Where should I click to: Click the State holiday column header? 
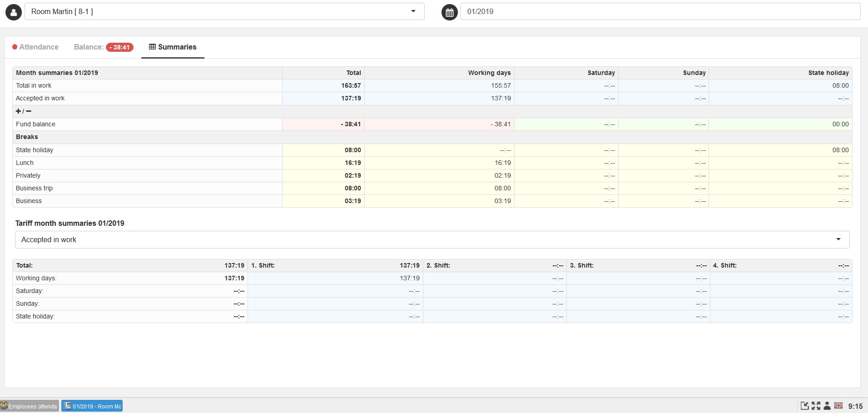[x=828, y=73]
